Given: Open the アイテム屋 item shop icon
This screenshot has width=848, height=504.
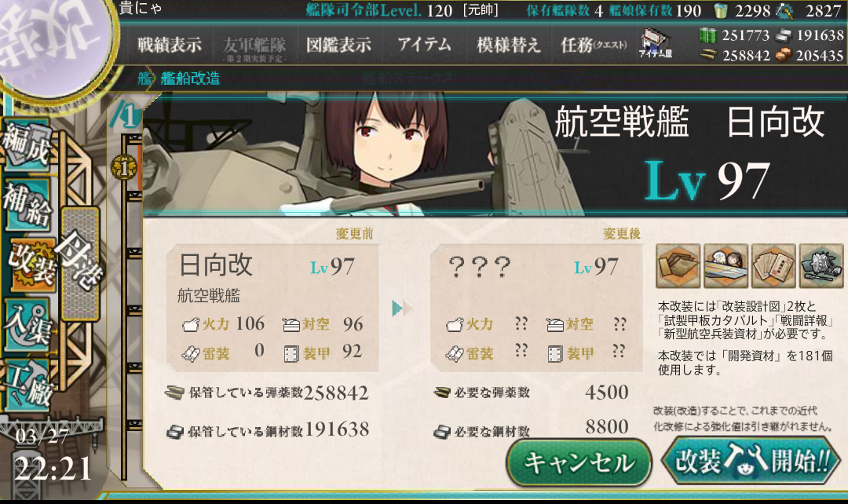Looking at the screenshot, I should 656,44.
